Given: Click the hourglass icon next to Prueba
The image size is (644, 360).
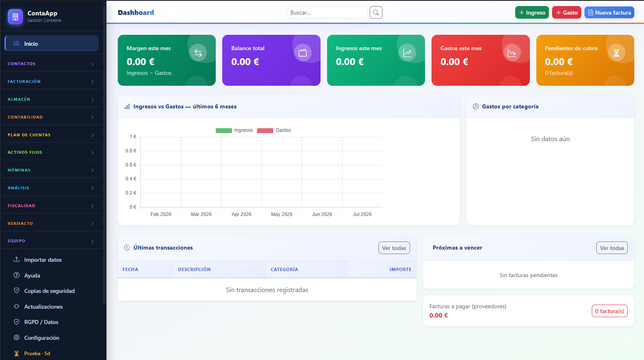Looking at the screenshot, I should pyautogui.click(x=17, y=353).
